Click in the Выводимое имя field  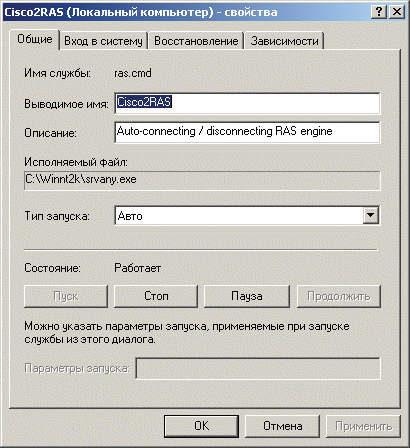pyautogui.click(x=247, y=103)
